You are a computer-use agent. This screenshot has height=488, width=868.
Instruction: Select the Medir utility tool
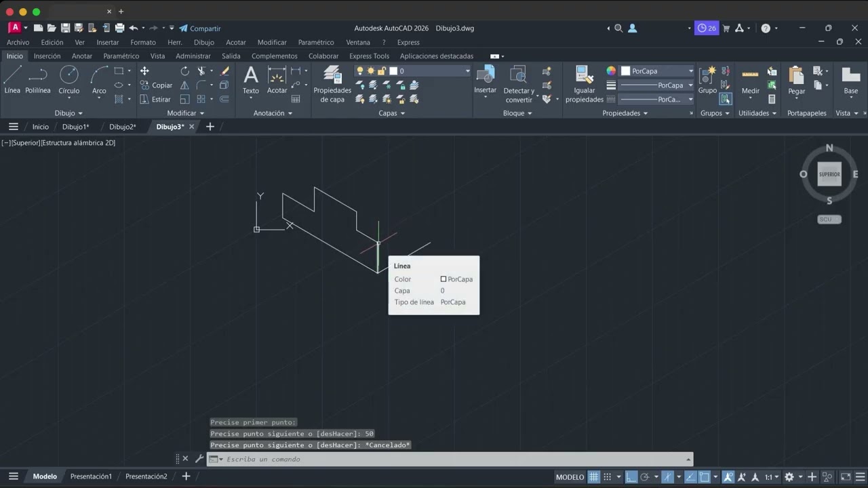click(x=751, y=80)
